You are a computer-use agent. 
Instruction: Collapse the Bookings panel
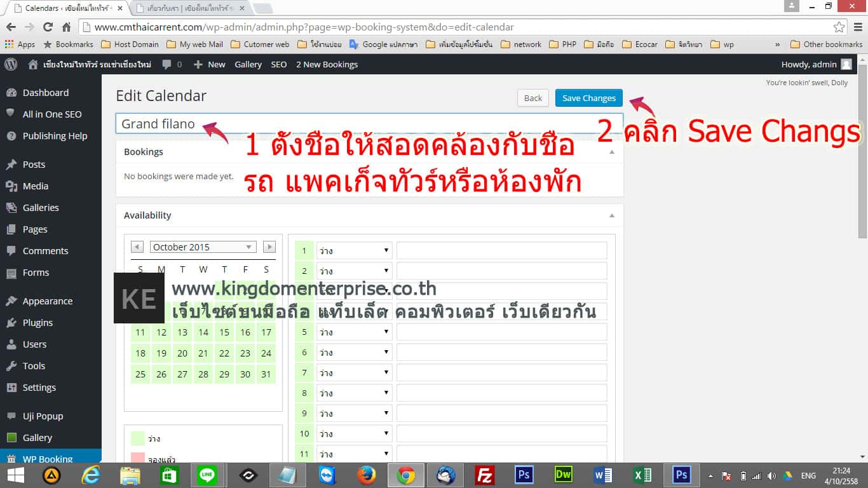tap(612, 152)
